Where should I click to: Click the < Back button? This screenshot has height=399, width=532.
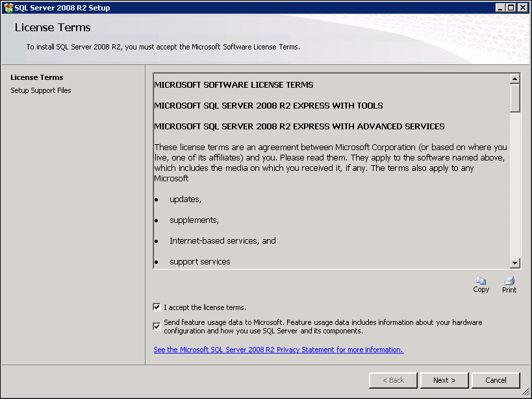click(x=393, y=380)
